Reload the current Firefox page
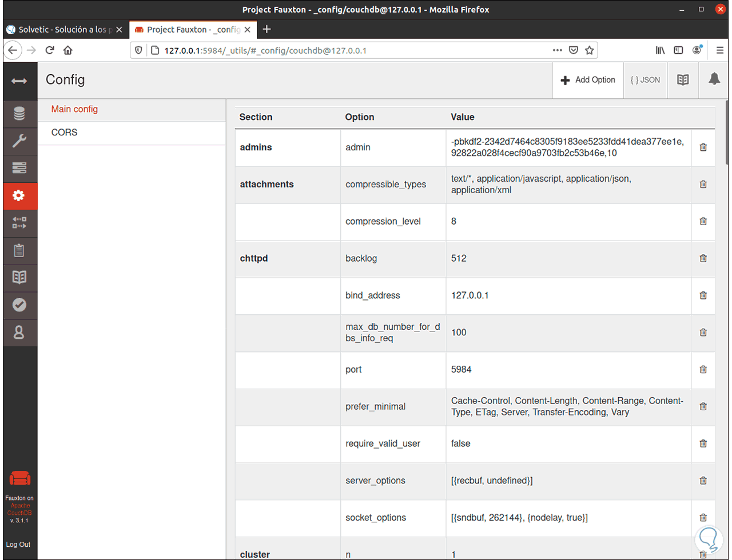 (x=50, y=50)
